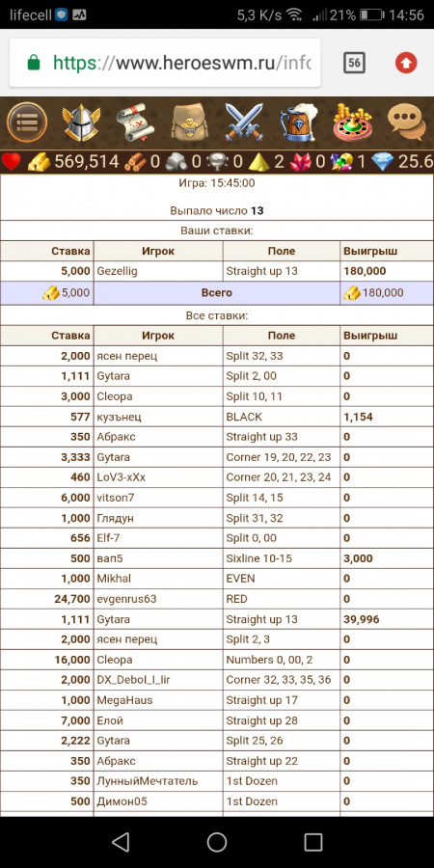434x868 pixels.
Task: Open the round hamburger menu icon
Action: [27, 122]
